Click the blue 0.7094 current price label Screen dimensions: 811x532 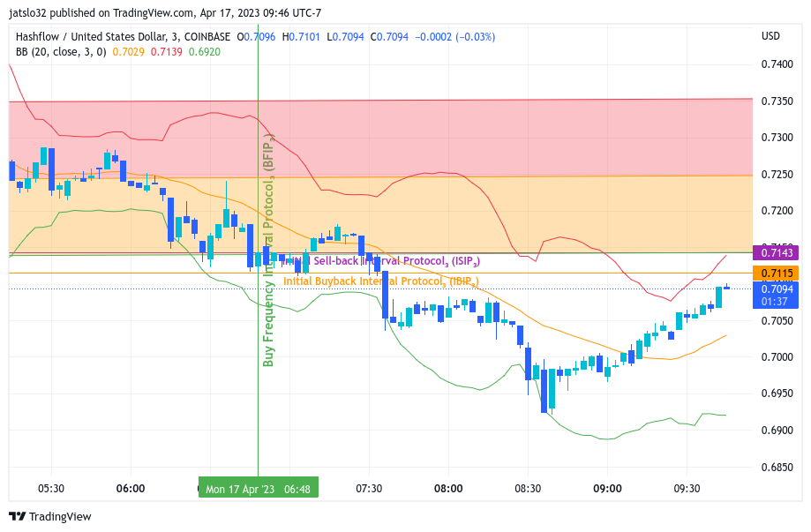(x=776, y=295)
